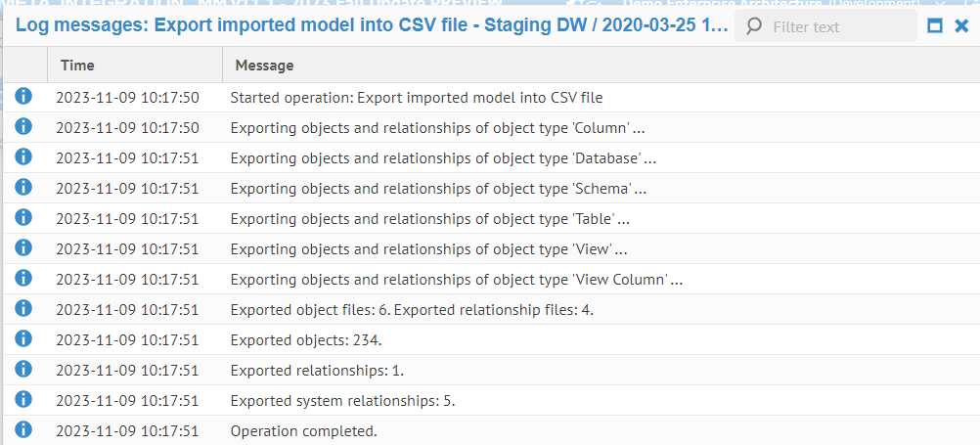980x445 pixels.
Task: Select the 'Table' object type export row
Action: click(429, 219)
